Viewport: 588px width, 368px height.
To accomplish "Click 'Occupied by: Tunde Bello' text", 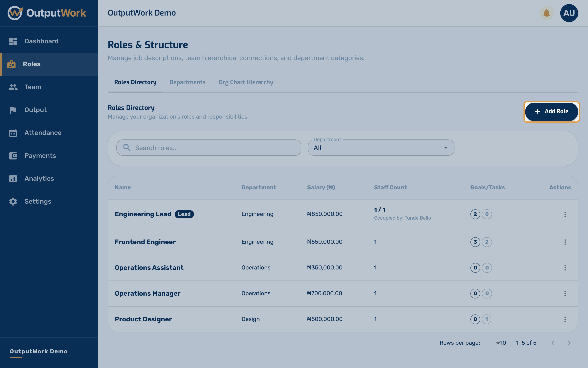I will pyautogui.click(x=402, y=218).
